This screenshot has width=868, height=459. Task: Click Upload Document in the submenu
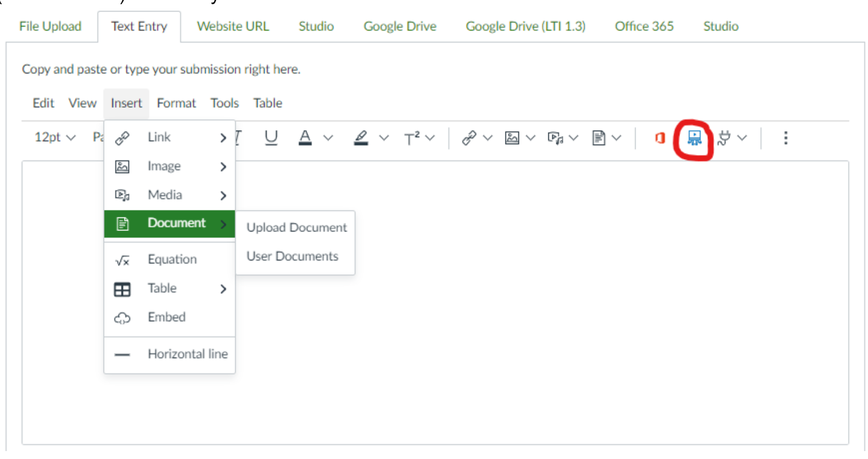point(296,228)
